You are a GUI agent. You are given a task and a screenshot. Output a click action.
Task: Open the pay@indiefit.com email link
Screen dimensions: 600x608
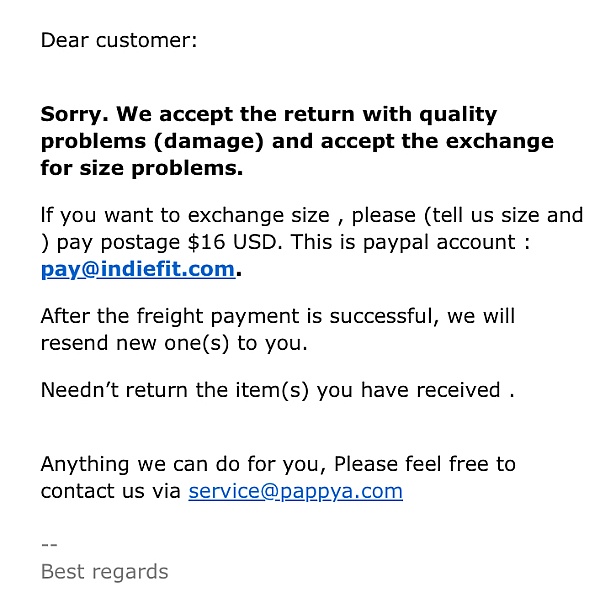pos(138,269)
